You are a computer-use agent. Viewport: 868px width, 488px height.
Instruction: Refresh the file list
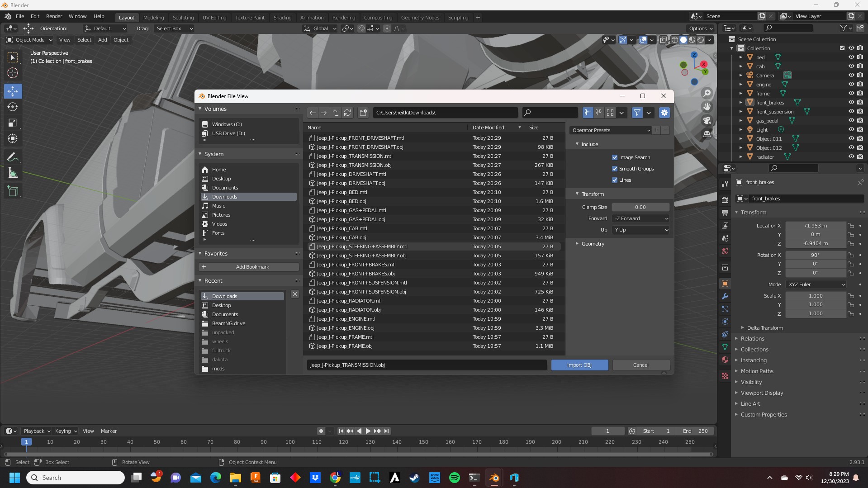pyautogui.click(x=347, y=113)
